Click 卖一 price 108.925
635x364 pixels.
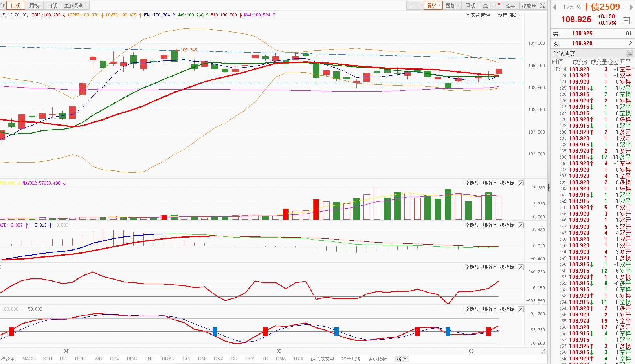582,33
